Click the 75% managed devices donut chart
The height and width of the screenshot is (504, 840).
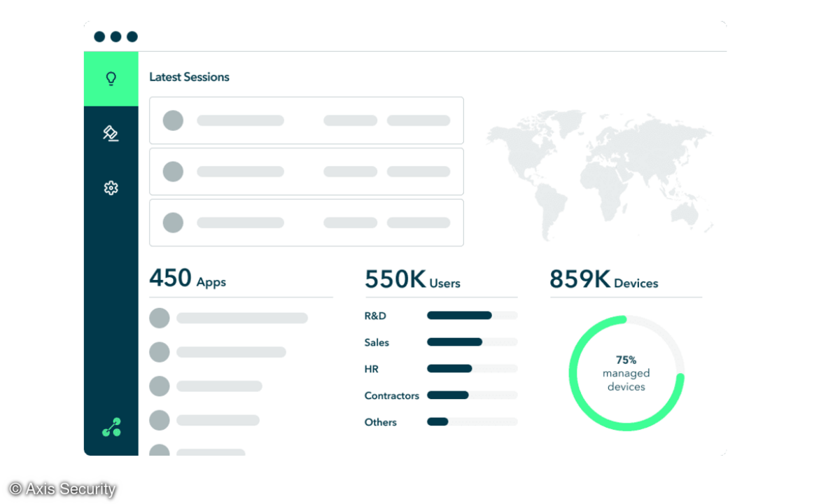pos(626,373)
